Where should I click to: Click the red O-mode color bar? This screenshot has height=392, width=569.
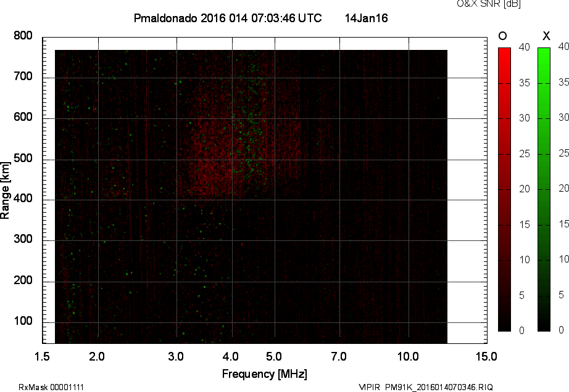point(504,189)
